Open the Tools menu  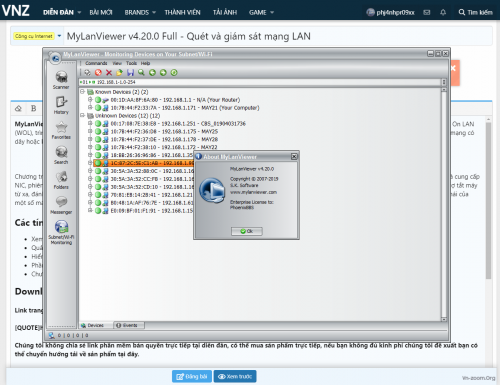tap(131, 63)
